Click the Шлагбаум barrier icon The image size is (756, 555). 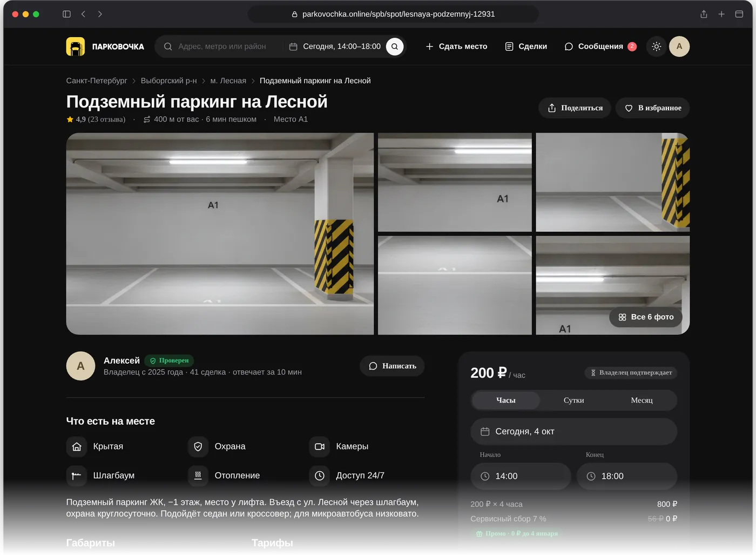coord(77,476)
